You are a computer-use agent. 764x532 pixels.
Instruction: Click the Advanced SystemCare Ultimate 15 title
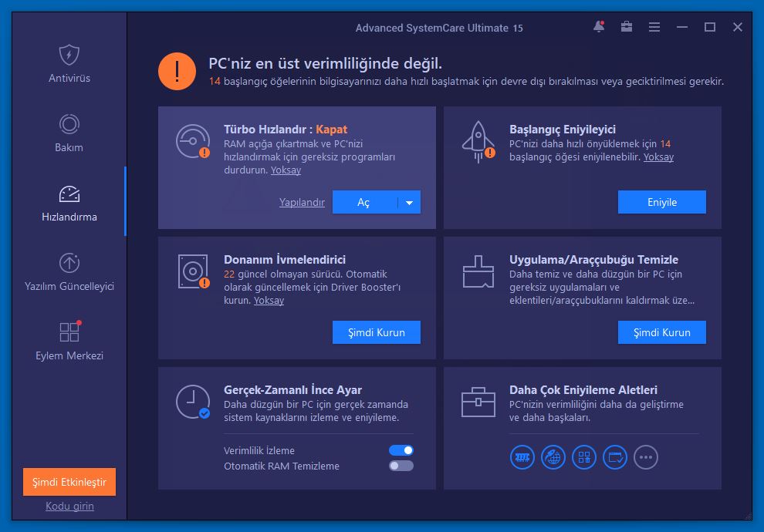(439, 29)
